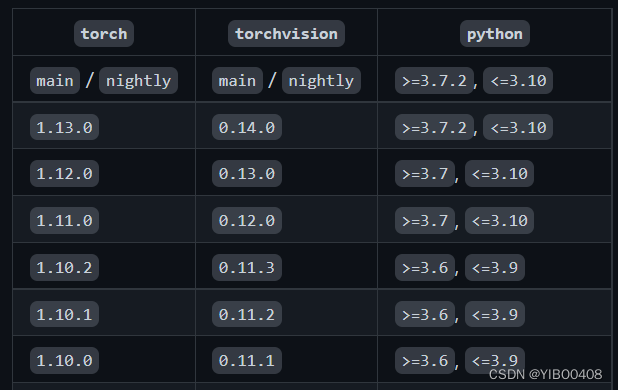Image resolution: width=618 pixels, height=390 pixels.
Task: Click the main tag in torchvision column
Action: 237,81
